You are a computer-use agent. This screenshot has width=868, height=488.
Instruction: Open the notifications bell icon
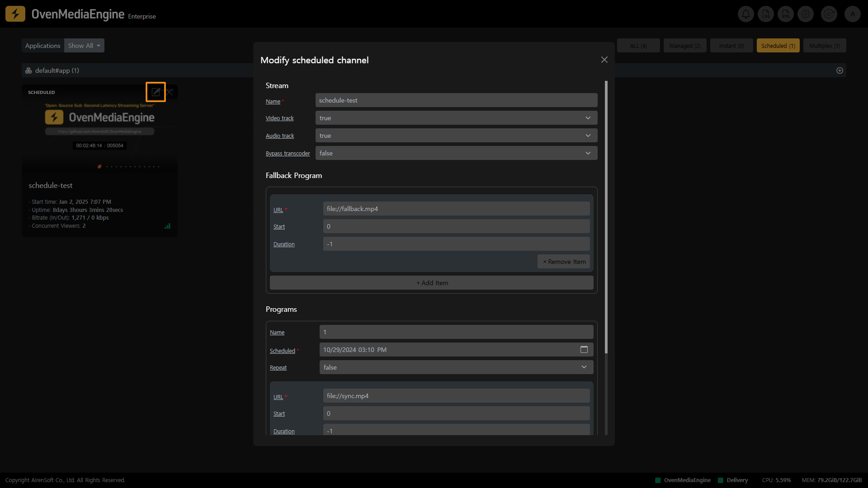[x=746, y=14]
